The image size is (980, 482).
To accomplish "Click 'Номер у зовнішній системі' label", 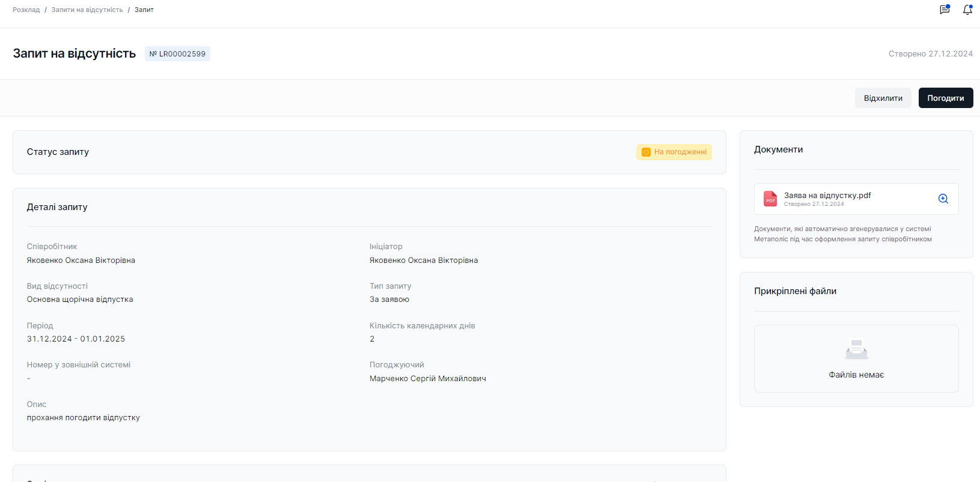I will (x=79, y=364).
